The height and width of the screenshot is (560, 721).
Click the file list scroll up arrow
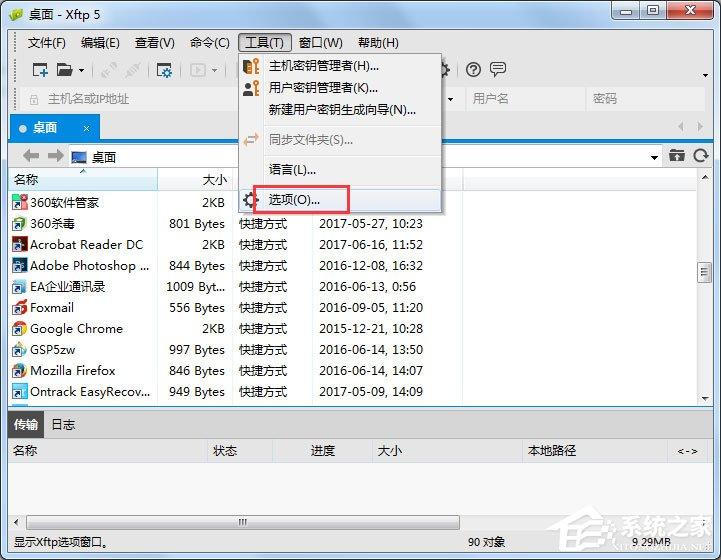[x=705, y=177]
